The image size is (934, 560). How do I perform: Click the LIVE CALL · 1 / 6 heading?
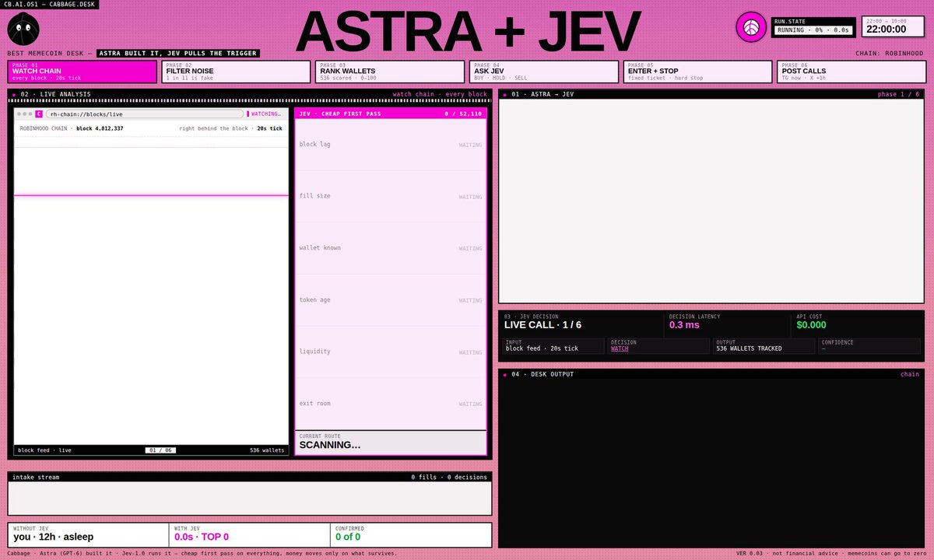[542, 325]
